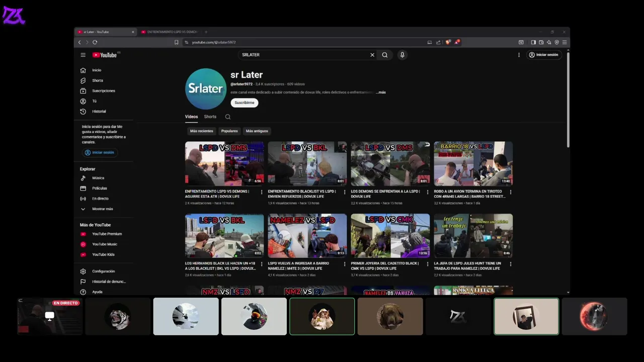
Task: Select the Shorts channel tab
Action: 210,117
